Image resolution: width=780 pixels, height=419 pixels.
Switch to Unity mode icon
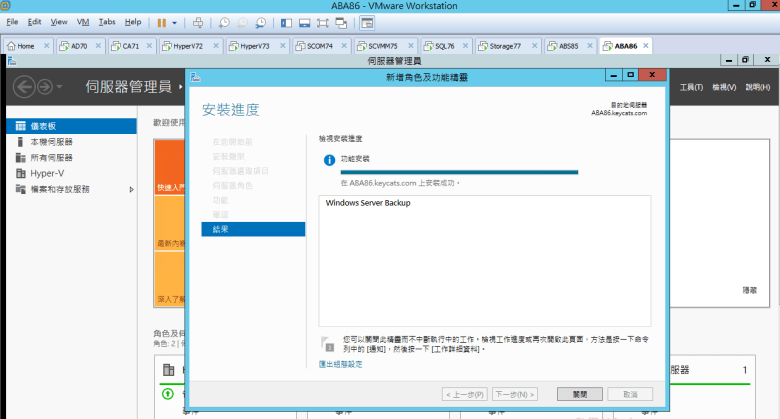340,22
